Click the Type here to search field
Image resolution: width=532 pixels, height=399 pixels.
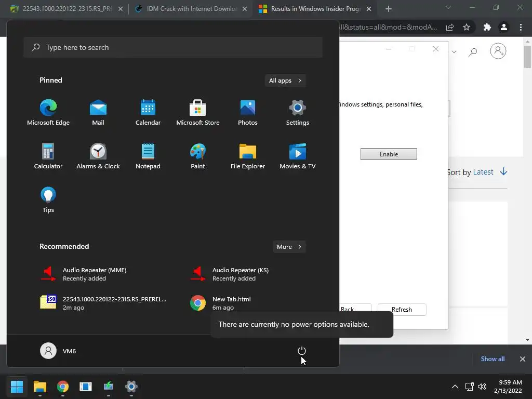coord(173,47)
